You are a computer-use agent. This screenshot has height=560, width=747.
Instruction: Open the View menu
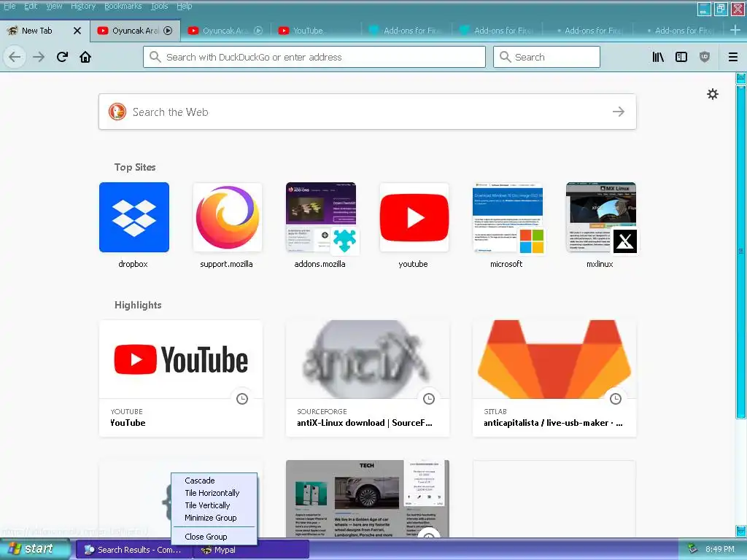click(54, 6)
